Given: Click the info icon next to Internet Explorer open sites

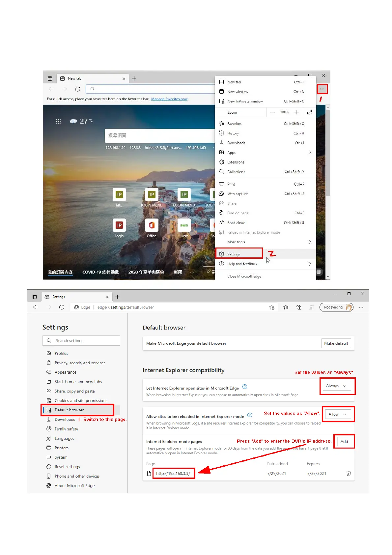Looking at the screenshot, I should 245,387.
